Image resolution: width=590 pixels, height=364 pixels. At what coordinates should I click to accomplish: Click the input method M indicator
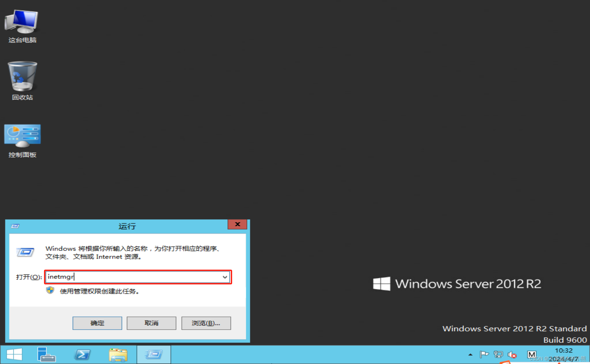tap(532, 355)
